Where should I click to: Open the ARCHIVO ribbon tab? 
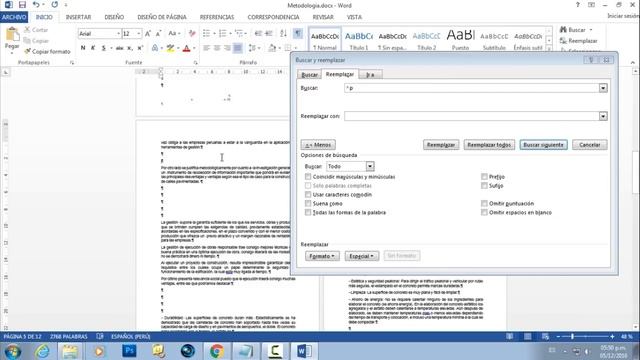coord(14,17)
